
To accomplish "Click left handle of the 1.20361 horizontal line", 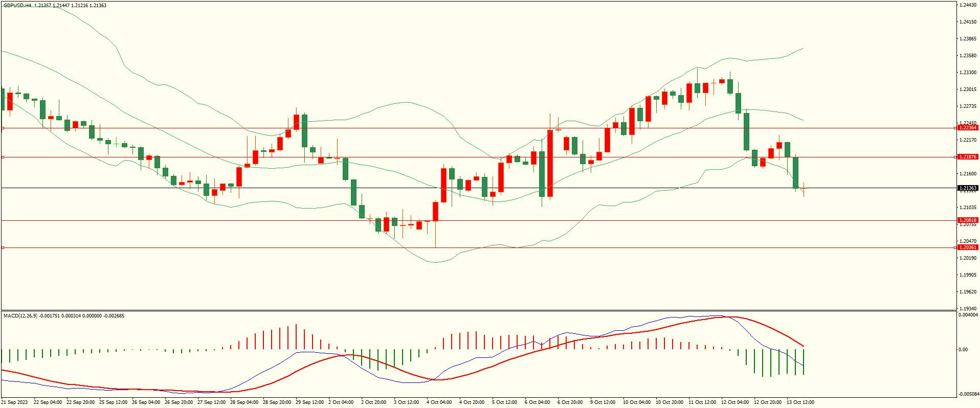I will coord(3,247).
